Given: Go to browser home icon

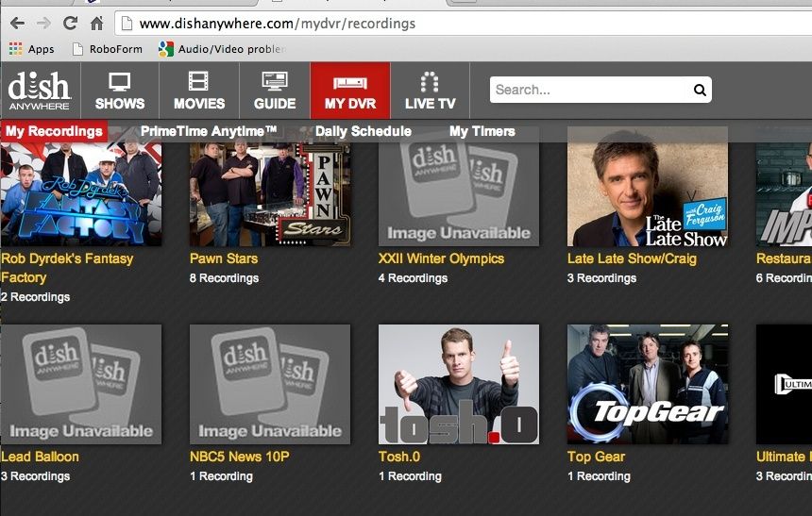Looking at the screenshot, I should click(97, 24).
